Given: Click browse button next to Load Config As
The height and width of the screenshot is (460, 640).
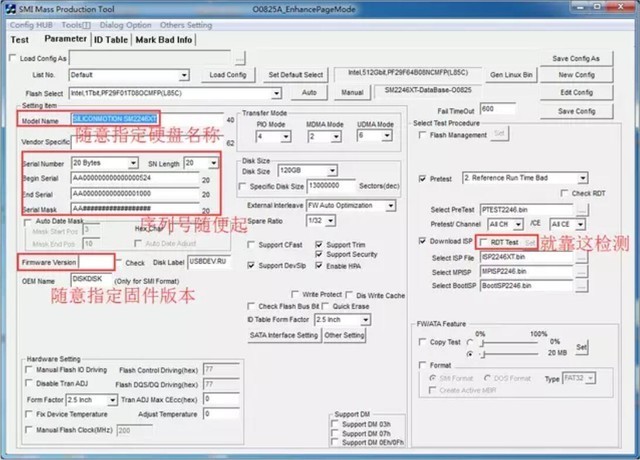Looking at the screenshot, I should point(240,58).
